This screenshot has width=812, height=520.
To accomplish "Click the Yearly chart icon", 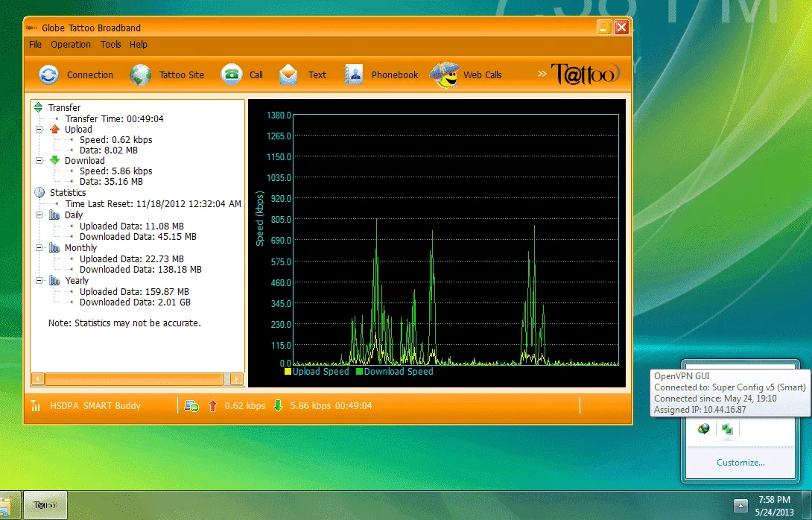I will click(54, 281).
